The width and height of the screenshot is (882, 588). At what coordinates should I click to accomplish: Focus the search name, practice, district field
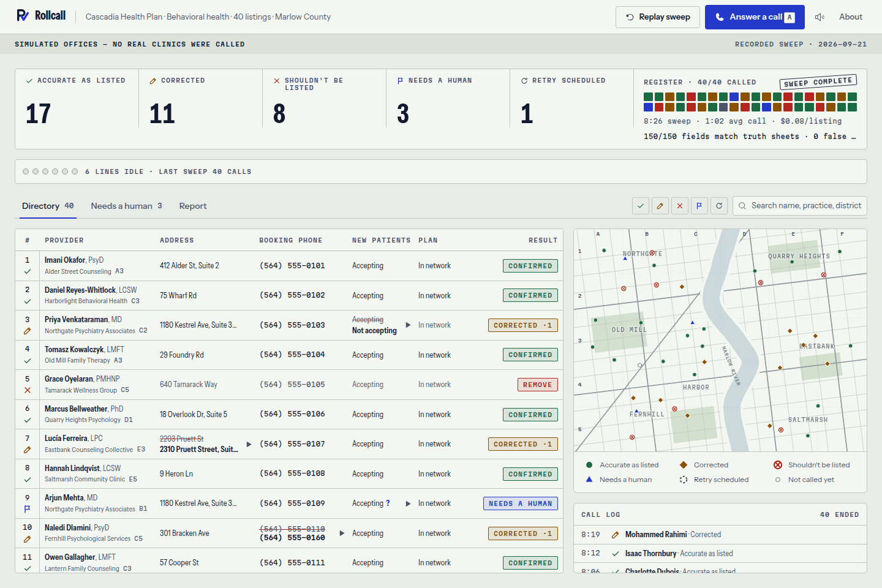pyautogui.click(x=800, y=206)
